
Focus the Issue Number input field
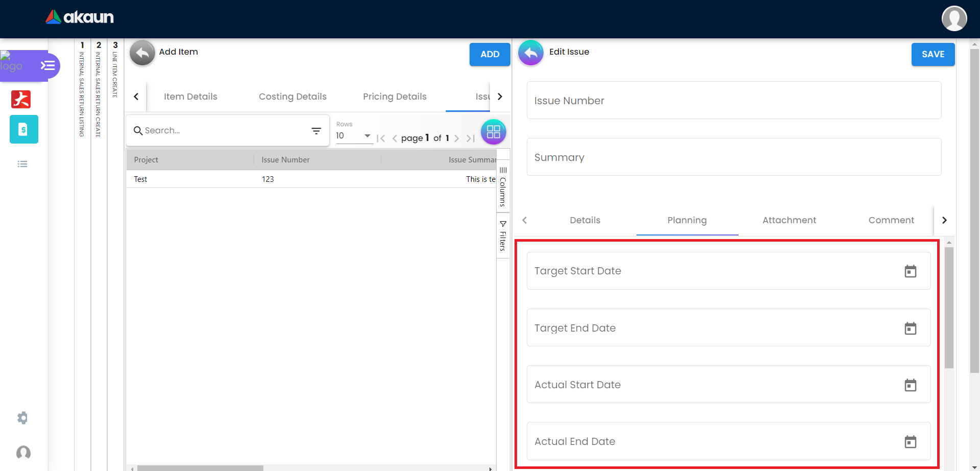734,101
